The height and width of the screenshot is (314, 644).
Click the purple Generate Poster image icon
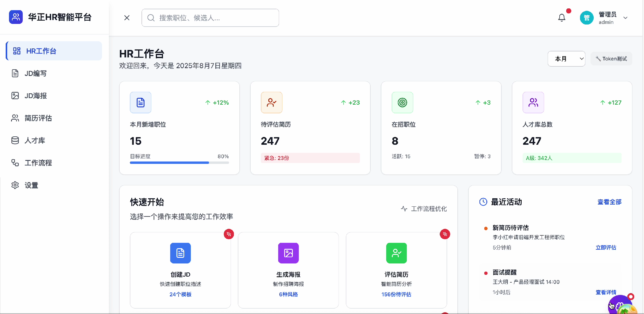point(288,253)
